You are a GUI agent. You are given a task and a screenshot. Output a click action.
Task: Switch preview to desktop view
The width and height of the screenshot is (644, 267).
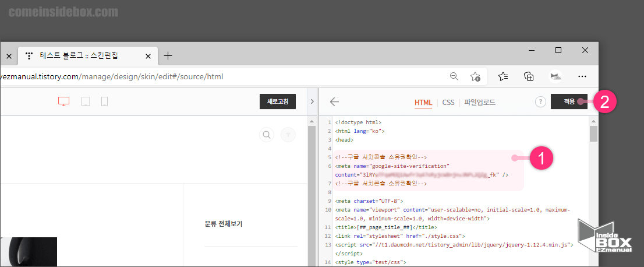(63, 101)
